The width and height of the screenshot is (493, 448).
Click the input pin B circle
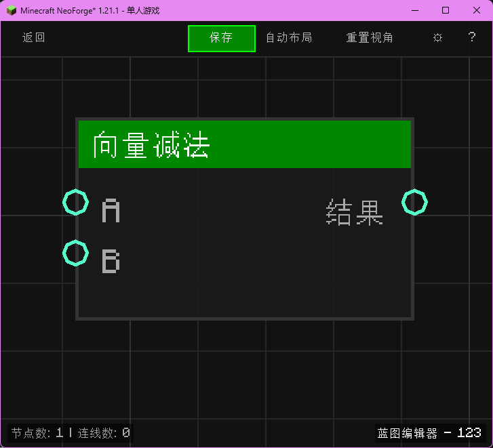pyautogui.click(x=75, y=253)
